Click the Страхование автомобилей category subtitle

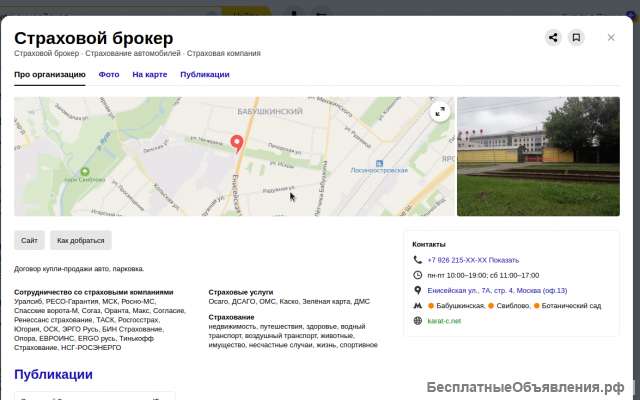pyautogui.click(x=133, y=53)
